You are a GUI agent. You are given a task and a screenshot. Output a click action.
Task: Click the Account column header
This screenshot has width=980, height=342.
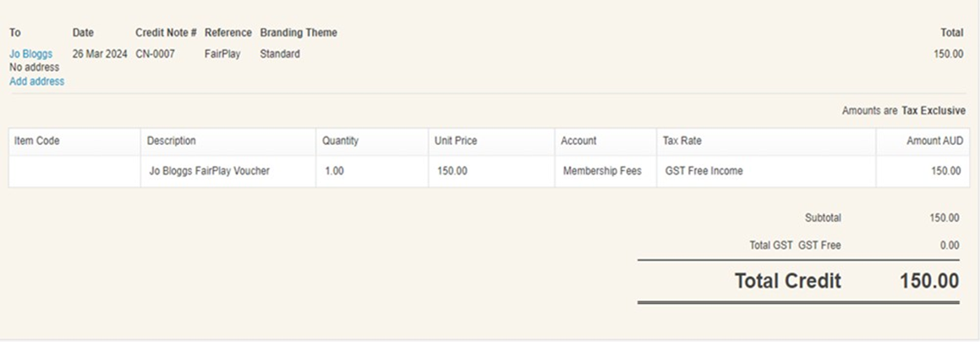(578, 141)
